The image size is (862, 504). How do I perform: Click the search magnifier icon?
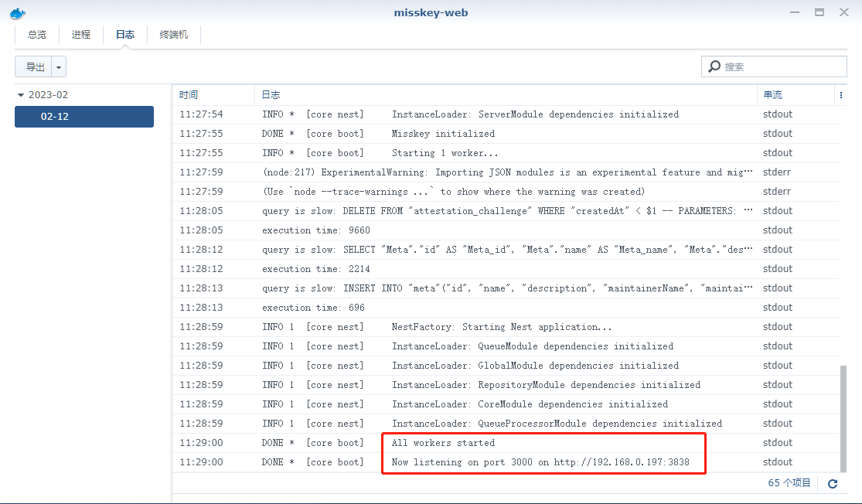coord(714,66)
